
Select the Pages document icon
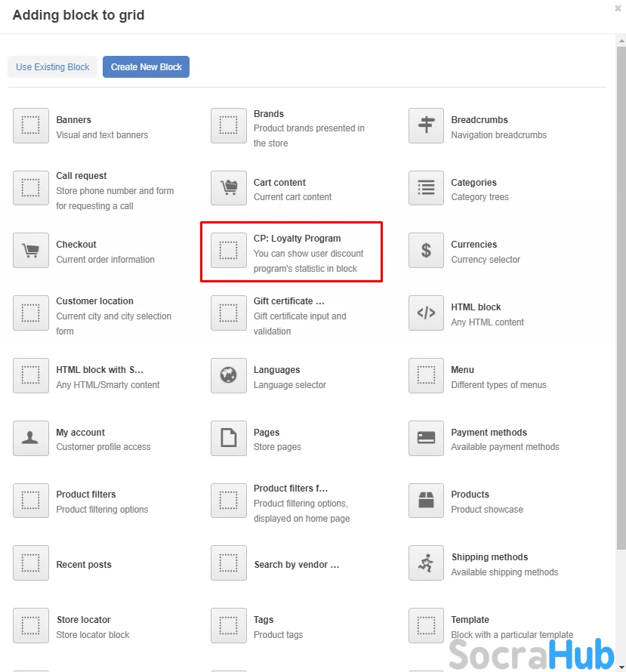pos(229,438)
